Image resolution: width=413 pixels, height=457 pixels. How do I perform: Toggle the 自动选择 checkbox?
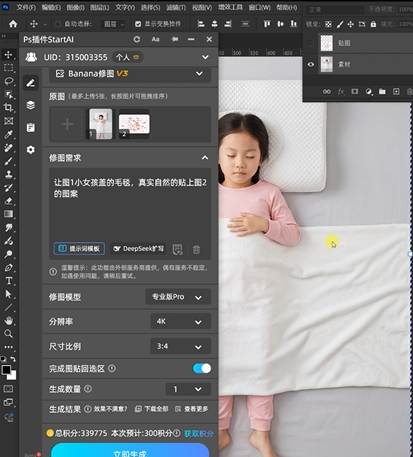click(x=58, y=24)
